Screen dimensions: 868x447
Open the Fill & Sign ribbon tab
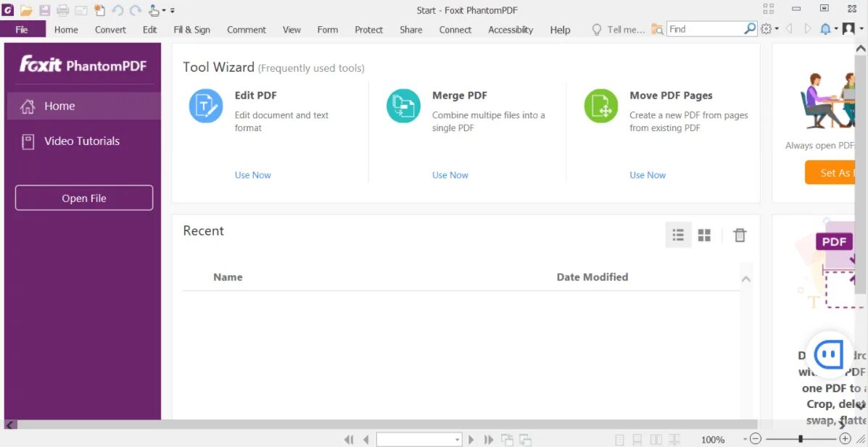tap(191, 29)
